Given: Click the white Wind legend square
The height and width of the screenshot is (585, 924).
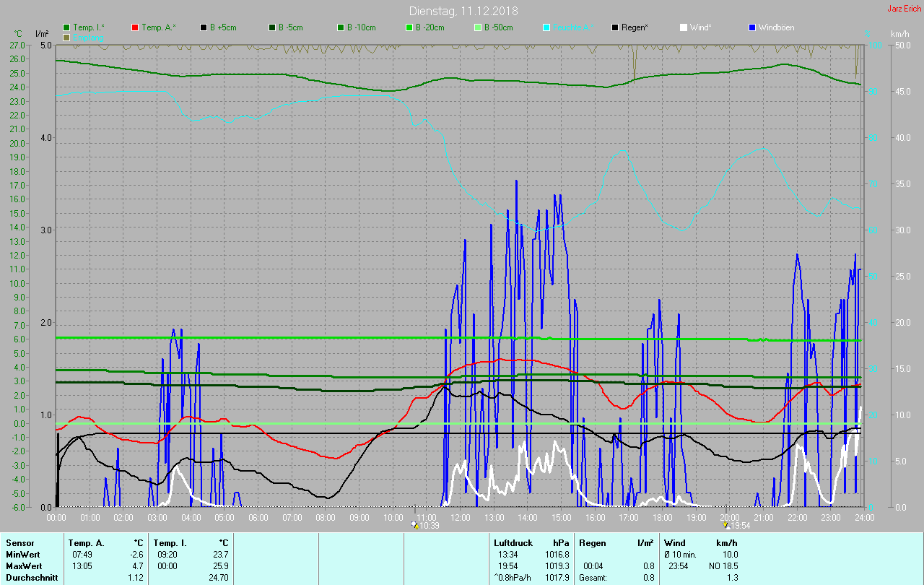Looking at the screenshot, I should 684,27.
